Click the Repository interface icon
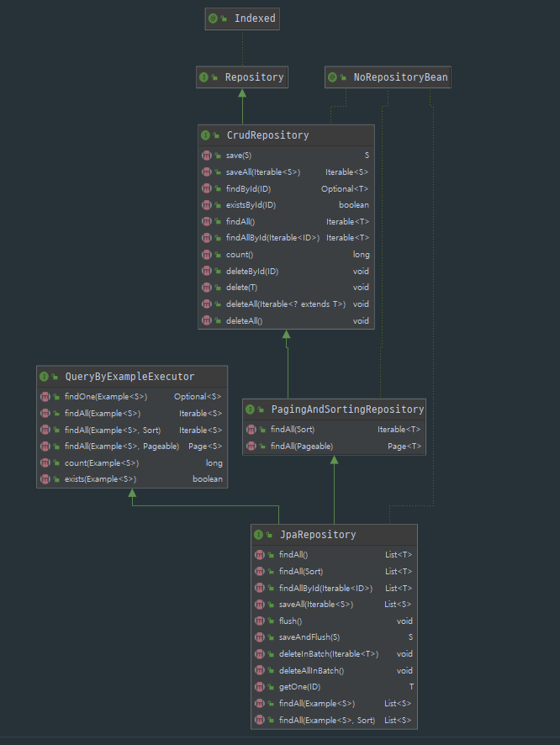The image size is (560, 745). [203, 77]
